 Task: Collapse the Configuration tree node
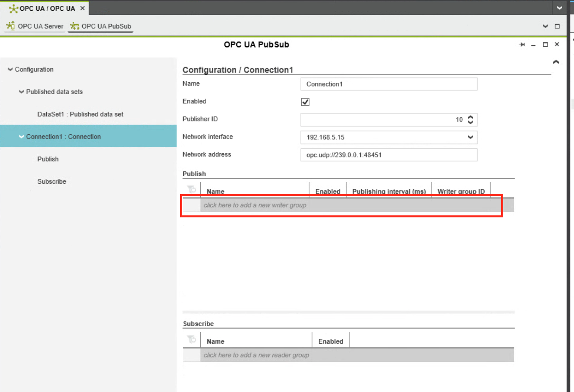tap(10, 69)
